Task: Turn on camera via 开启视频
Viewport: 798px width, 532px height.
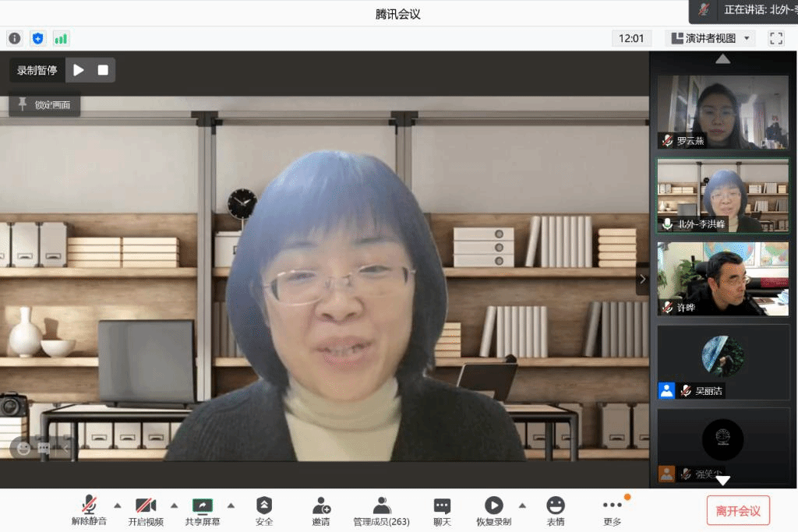Action: coord(146,511)
